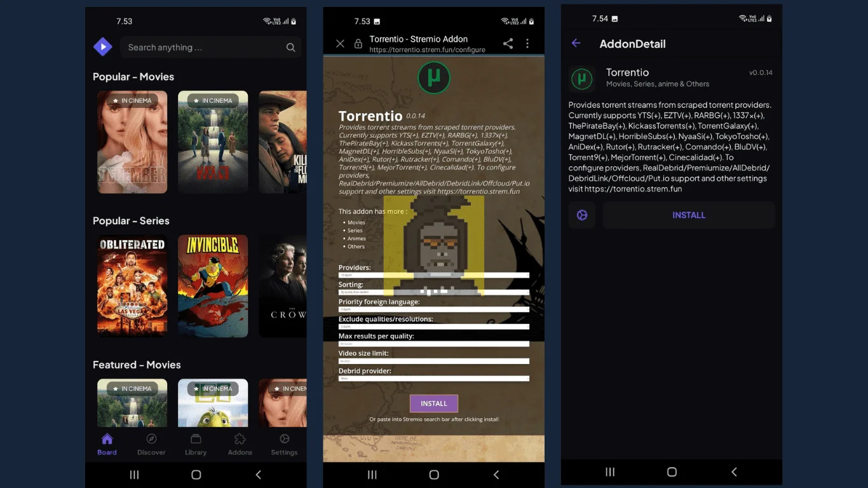Click the "Movies, Series, anime & Others" subtitle
Viewport: 868px width, 488px height.
(x=658, y=84)
